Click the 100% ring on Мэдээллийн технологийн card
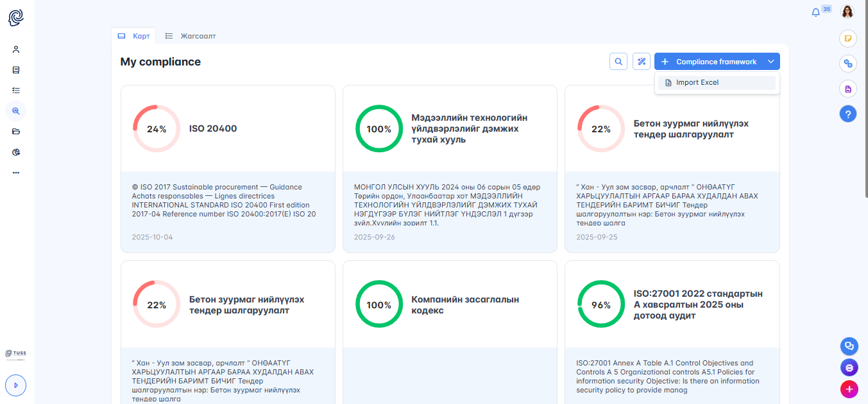Viewport: 868px width, 404px height. (x=379, y=128)
